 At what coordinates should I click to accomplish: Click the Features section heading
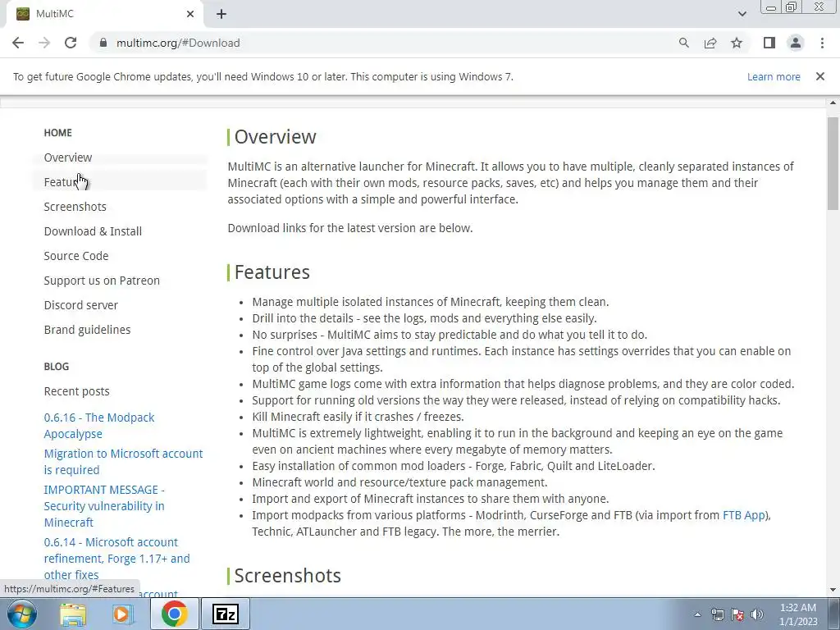272,272
